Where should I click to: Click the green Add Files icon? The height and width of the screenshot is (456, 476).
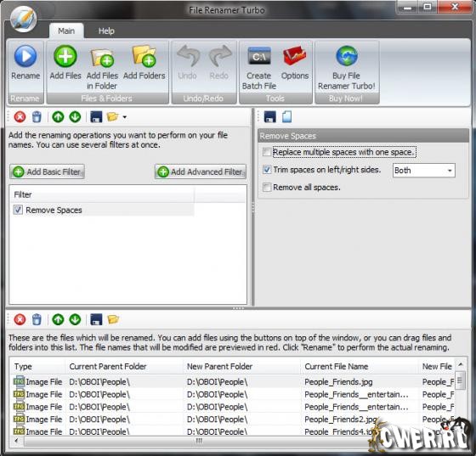click(x=65, y=56)
